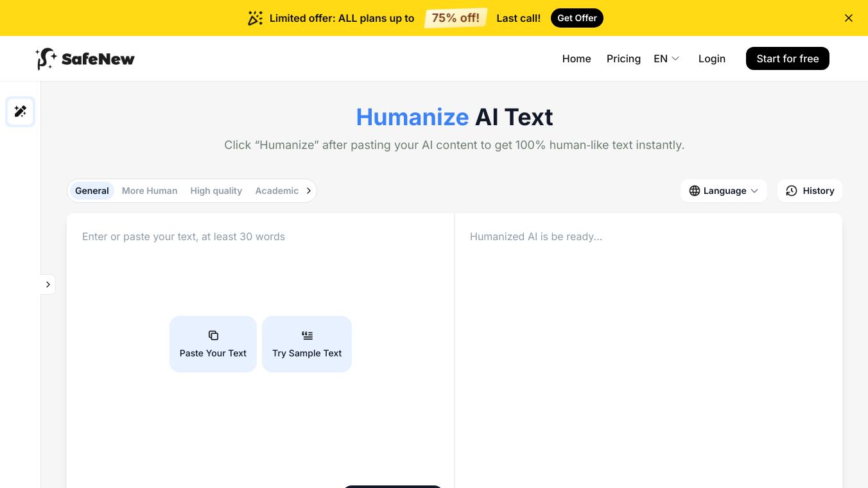Select the Academic mode tab
868x488 pixels.
(x=277, y=191)
